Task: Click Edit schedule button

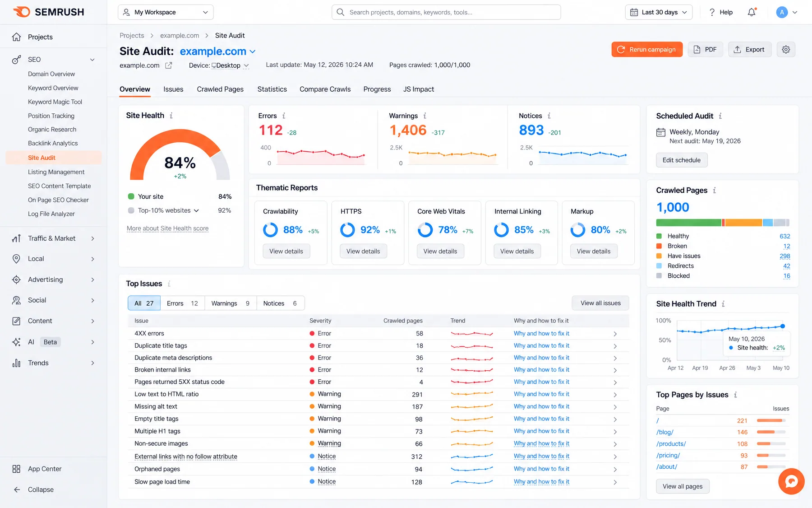Action: 682,160
